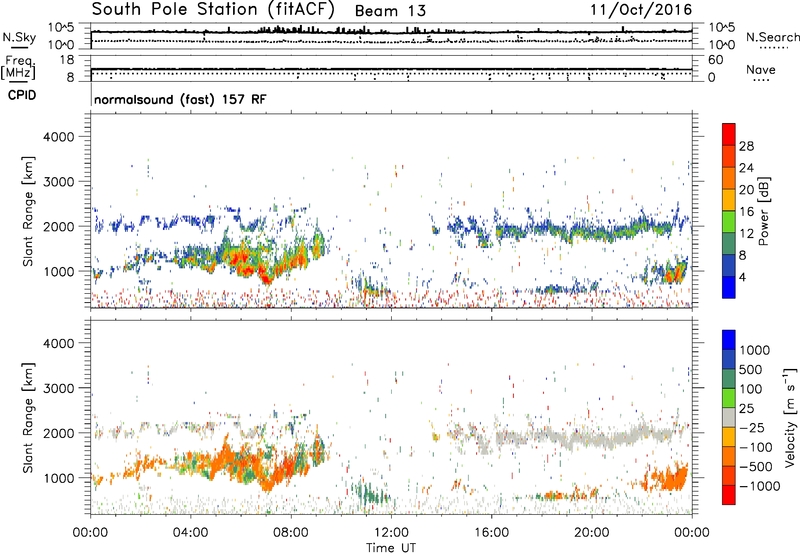Click the velocity range-time plot panel
Image resolution: width=800 pixels, height=554 pixels.
391,416
